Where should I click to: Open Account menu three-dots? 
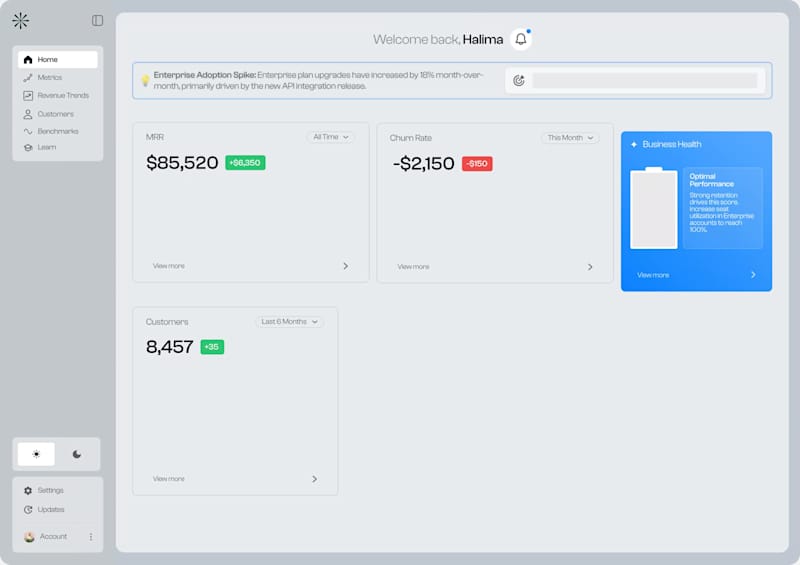click(91, 536)
